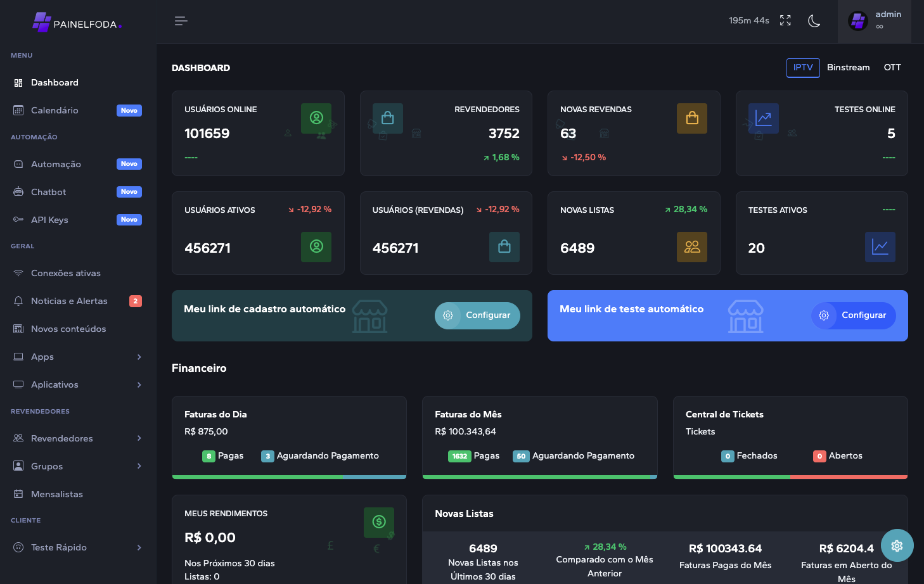924x584 pixels.
Task: Click the Faturas do Dia progress bar
Action: coord(289,477)
